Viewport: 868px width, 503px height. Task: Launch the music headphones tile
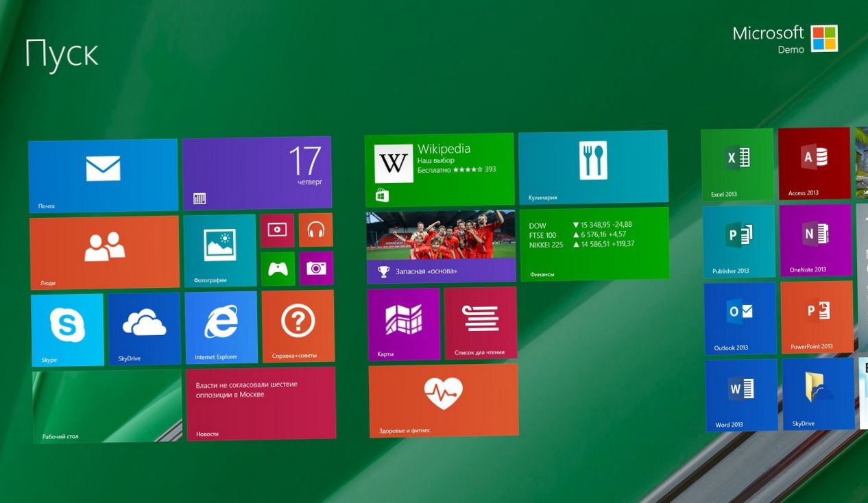tap(315, 230)
